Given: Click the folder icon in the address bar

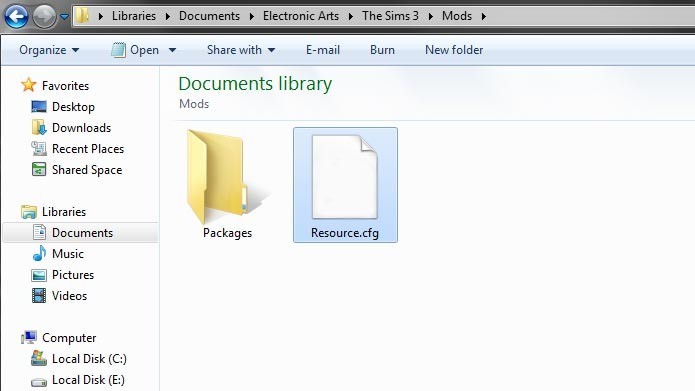Looking at the screenshot, I should coord(82,16).
